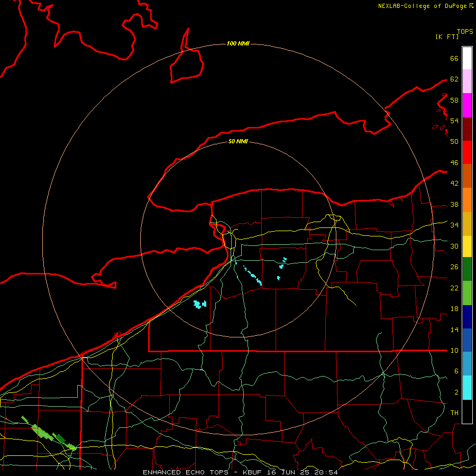
Task: Select the navy 14-18 kft legend swatch
Action: click(x=467, y=317)
